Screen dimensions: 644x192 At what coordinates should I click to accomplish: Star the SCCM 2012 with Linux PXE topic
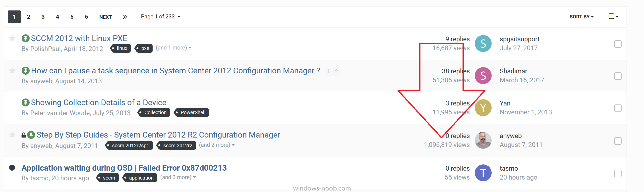click(12, 38)
